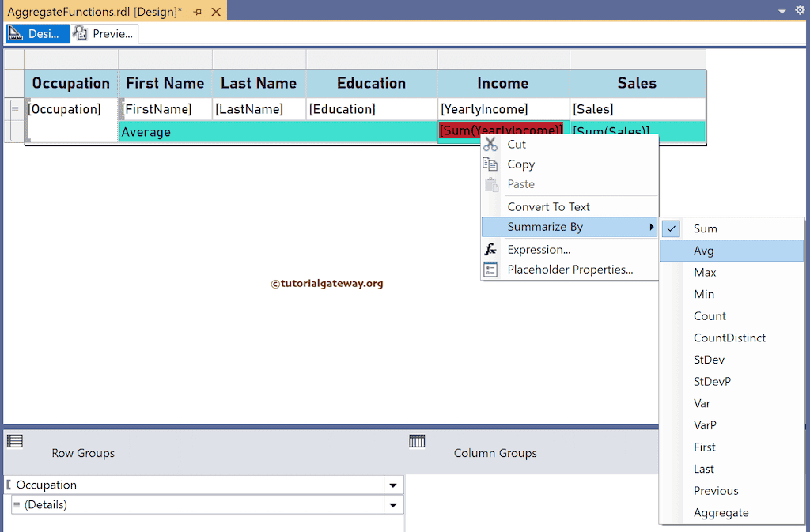This screenshot has width=810, height=532.
Task: Click the Placeholder Properties icon
Action: click(491, 269)
